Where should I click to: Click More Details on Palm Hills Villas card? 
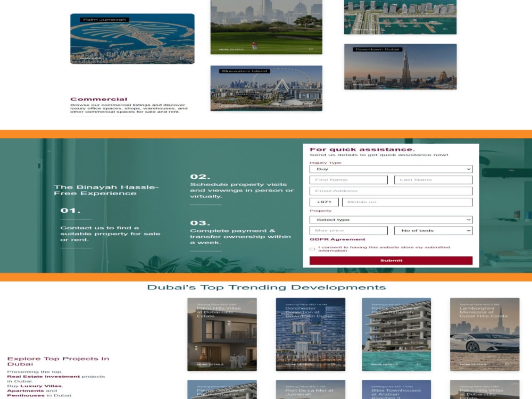(x=210, y=364)
